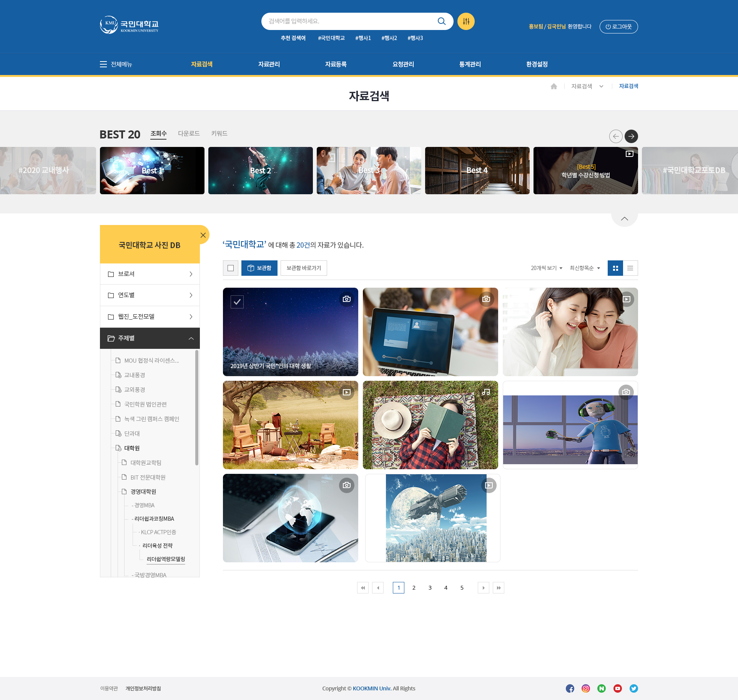Switch to list view layout

[630, 268]
